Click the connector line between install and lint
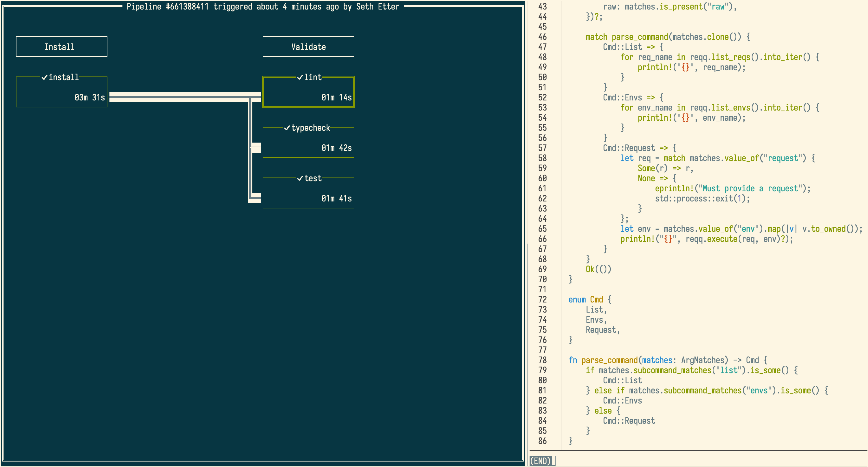Viewport: 868px width, 467px height. [x=178, y=97]
